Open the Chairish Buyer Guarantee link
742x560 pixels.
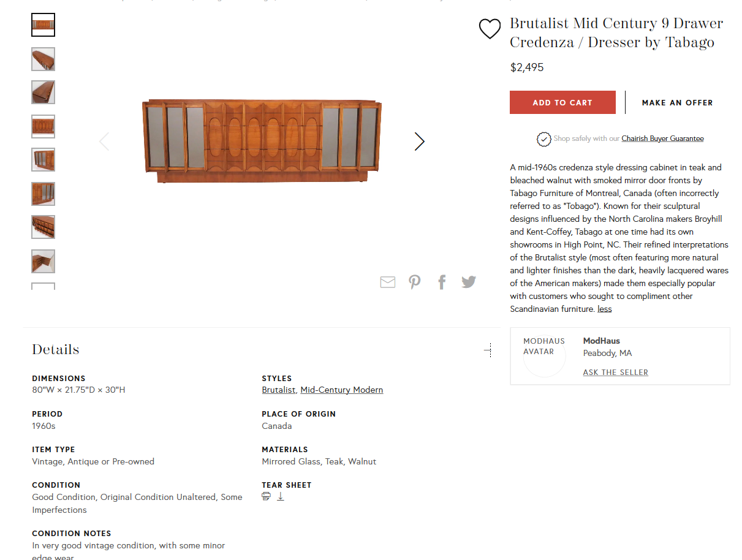point(662,138)
